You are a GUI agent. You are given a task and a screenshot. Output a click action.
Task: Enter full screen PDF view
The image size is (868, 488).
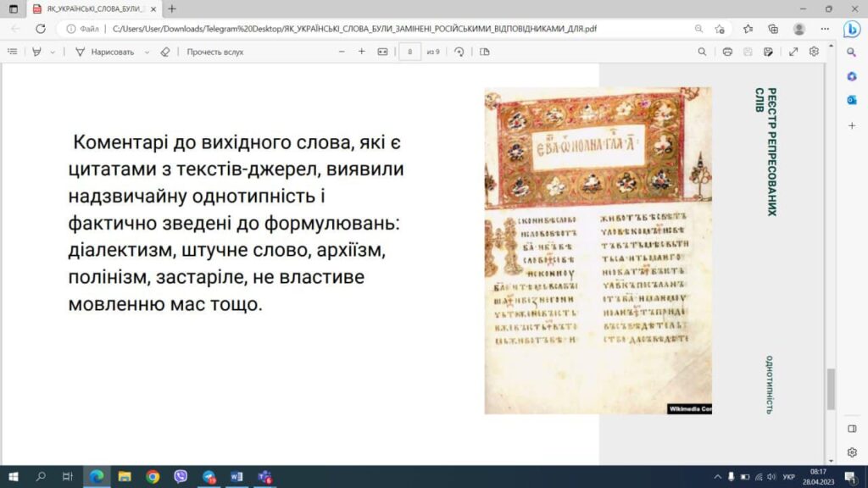(793, 52)
